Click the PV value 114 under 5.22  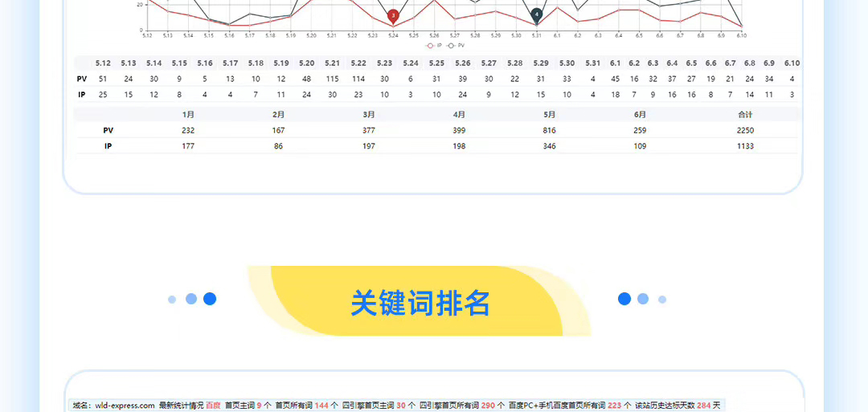click(358, 79)
